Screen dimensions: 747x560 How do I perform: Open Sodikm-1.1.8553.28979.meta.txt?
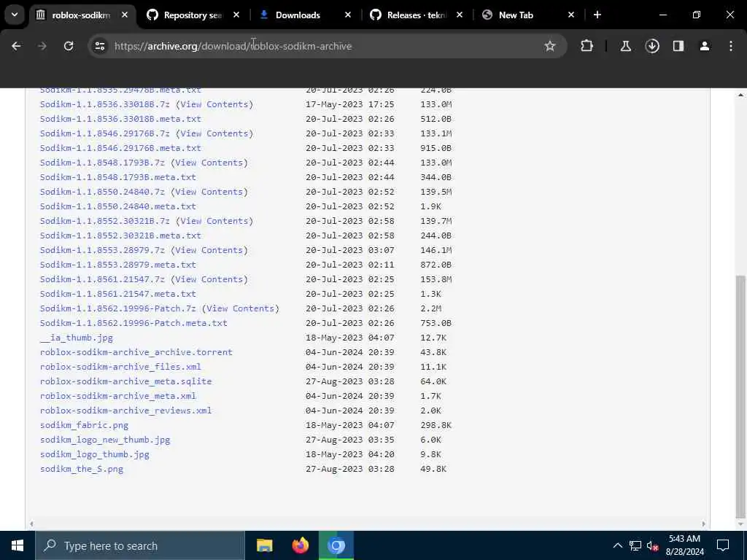point(118,265)
